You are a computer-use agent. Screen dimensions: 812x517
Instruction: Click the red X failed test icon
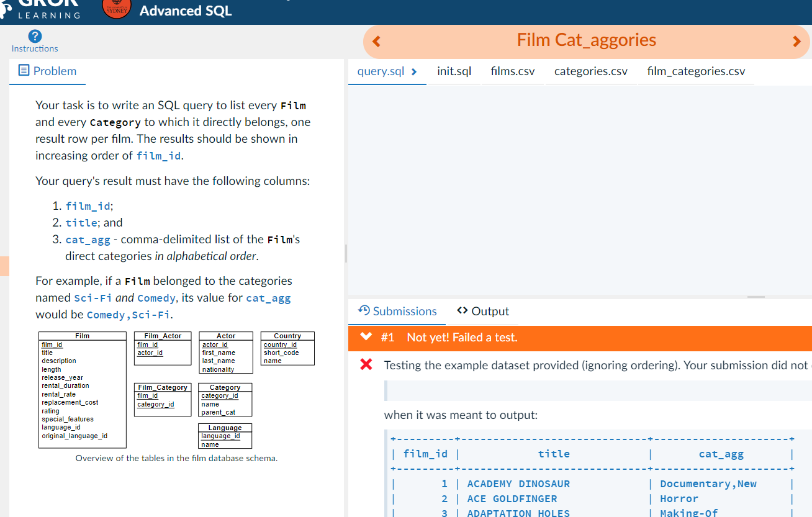[366, 364]
